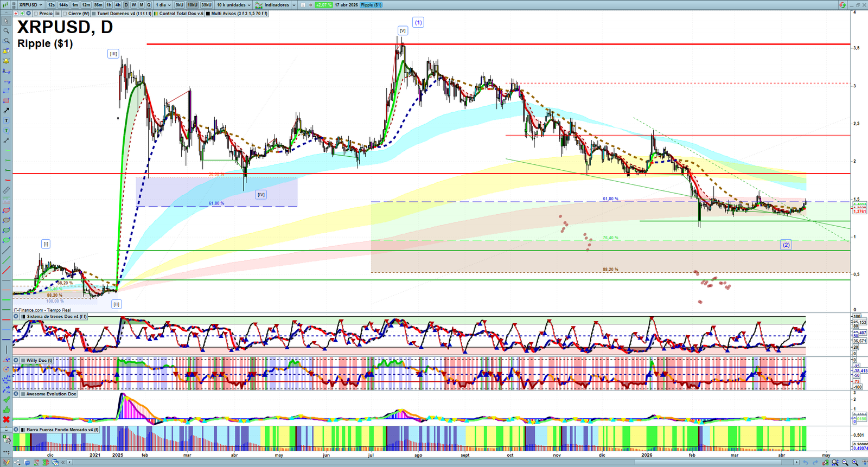Image resolution: width=868 pixels, height=467 pixels.
Task: Toggle the 10kU units button
Action: coord(193,5)
